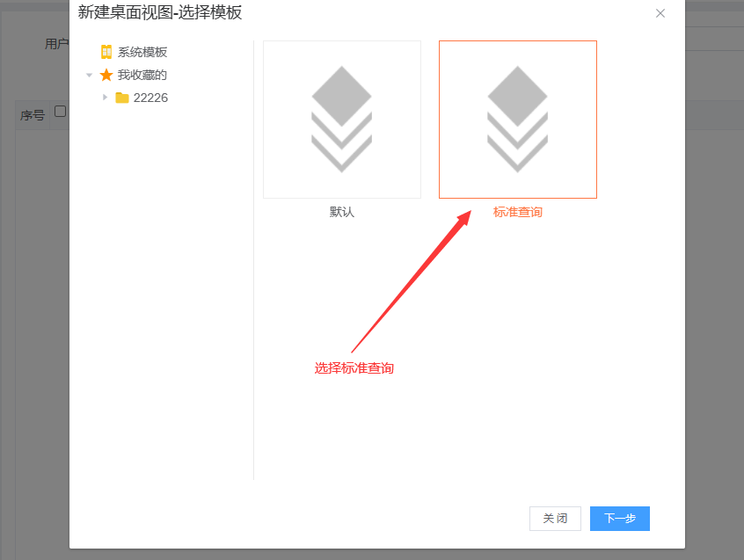
Task: Open the 系统模板 tree item label
Action: pos(142,52)
